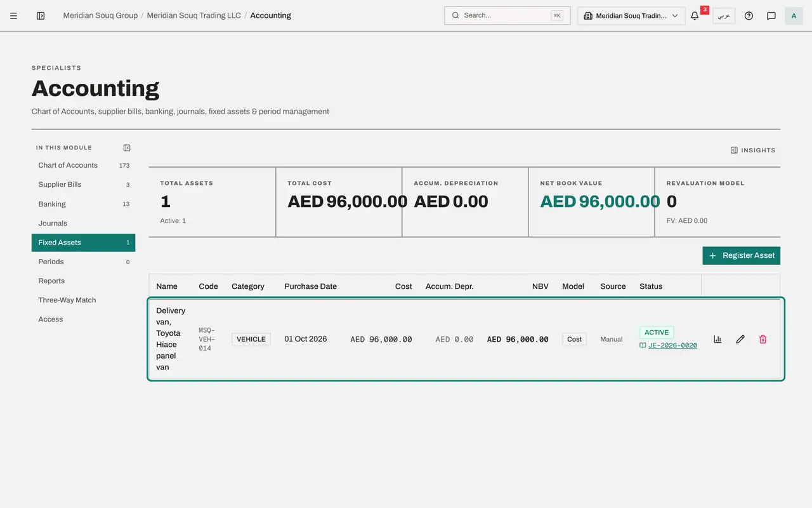Click the Name column header
The height and width of the screenshot is (508, 812).
point(167,286)
